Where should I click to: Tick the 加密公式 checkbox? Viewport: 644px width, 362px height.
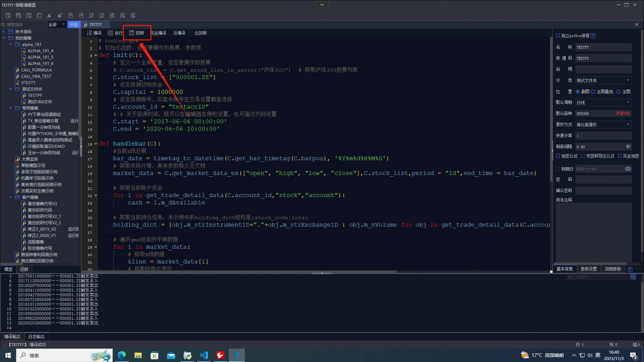(558, 156)
